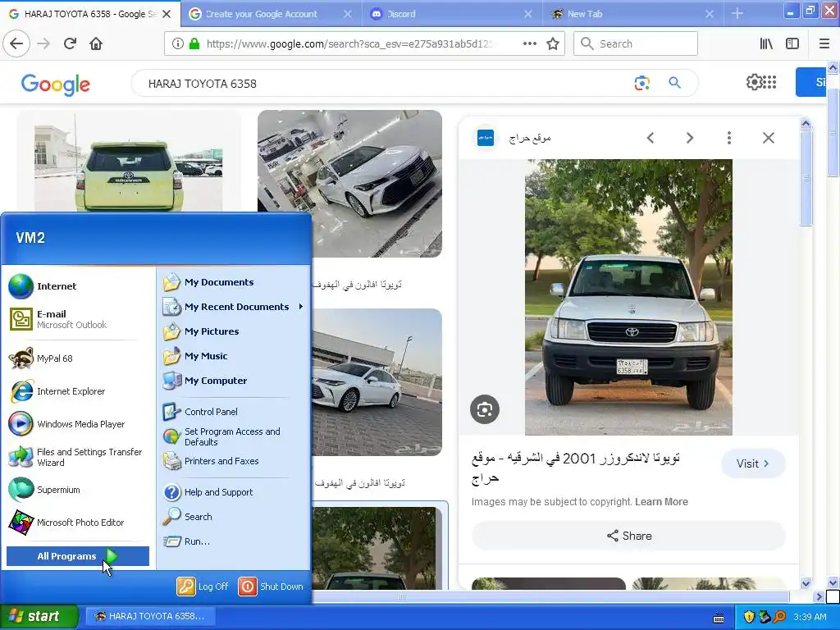
Task: Open the white Toyota Avalon showroom thumbnail
Action: [x=349, y=184]
